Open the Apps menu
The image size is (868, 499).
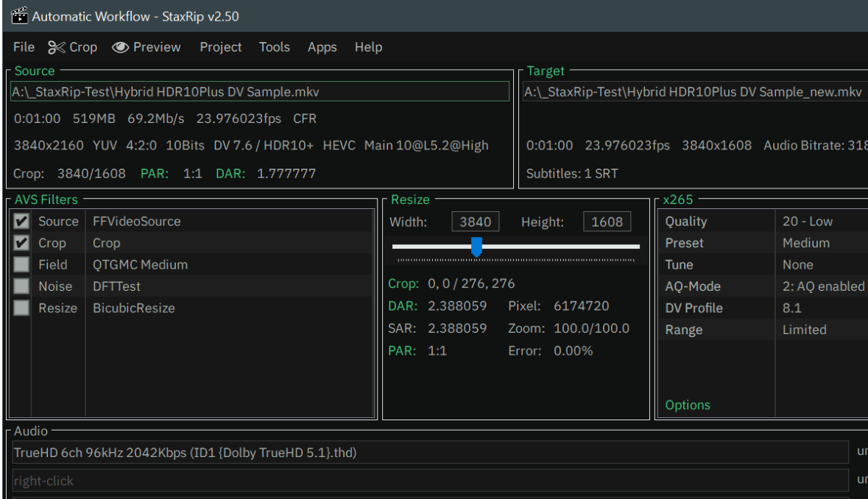(x=322, y=47)
